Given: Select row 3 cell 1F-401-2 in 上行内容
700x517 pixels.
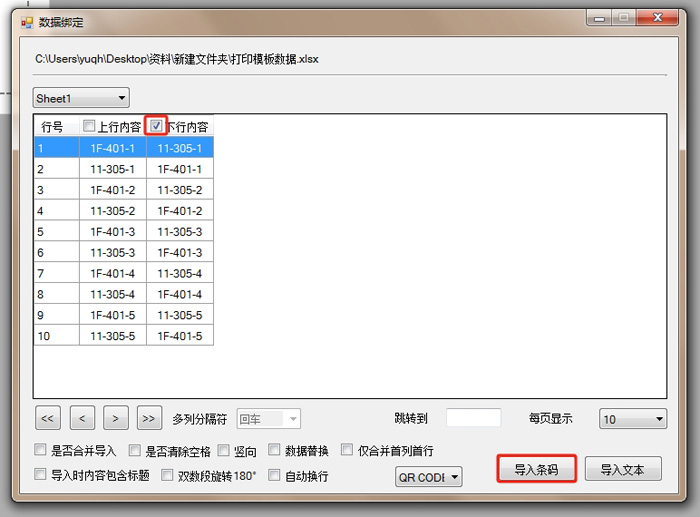Looking at the screenshot, I should click(113, 189).
